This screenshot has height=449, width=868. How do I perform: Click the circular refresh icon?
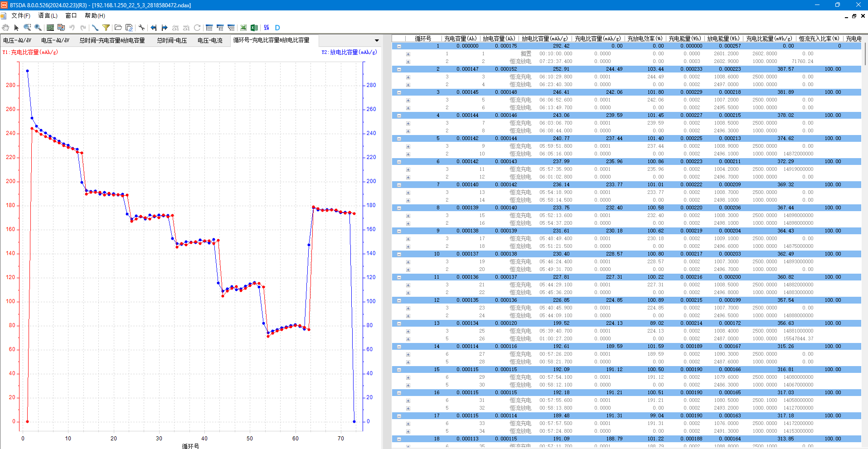click(197, 28)
